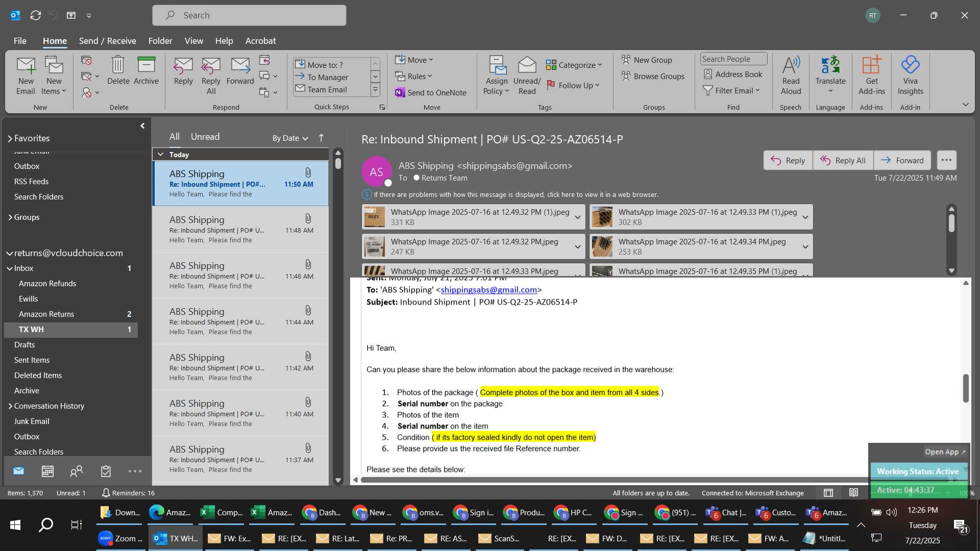Click the Reminders bell in status bar
Image resolution: width=980 pixels, height=551 pixels.
pyautogui.click(x=106, y=493)
